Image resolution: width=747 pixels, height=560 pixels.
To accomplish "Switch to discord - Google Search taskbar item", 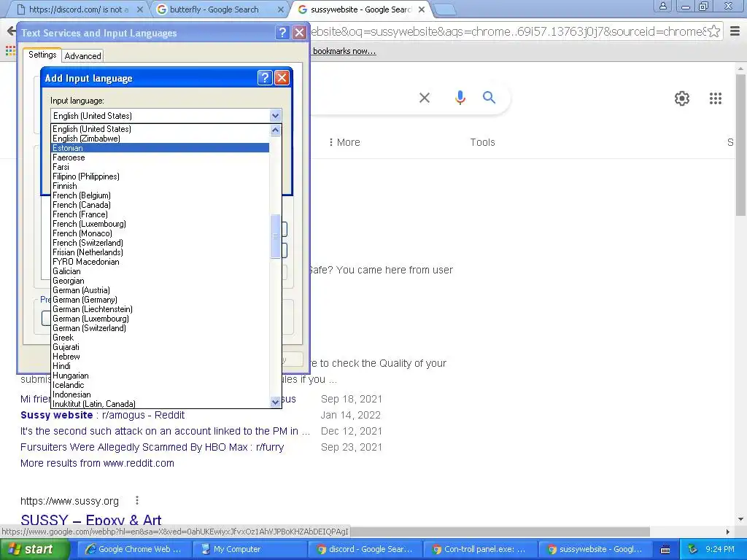I will [x=365, y=549].
